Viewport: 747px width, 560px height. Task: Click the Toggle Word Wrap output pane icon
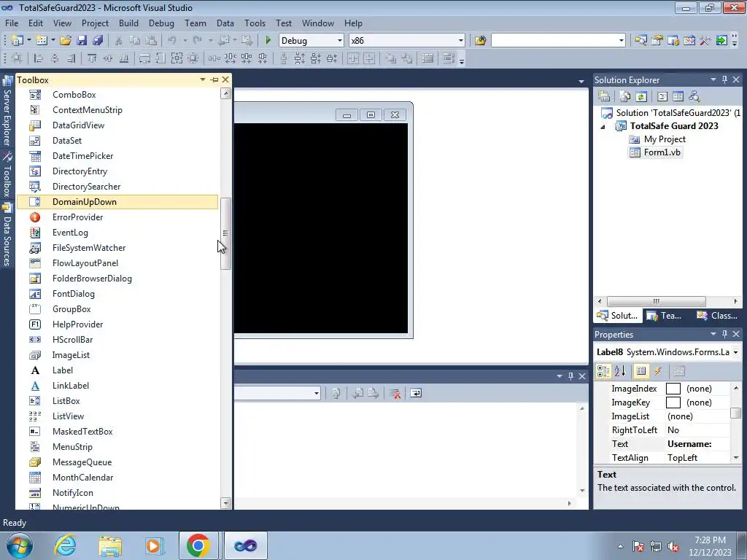416,393
